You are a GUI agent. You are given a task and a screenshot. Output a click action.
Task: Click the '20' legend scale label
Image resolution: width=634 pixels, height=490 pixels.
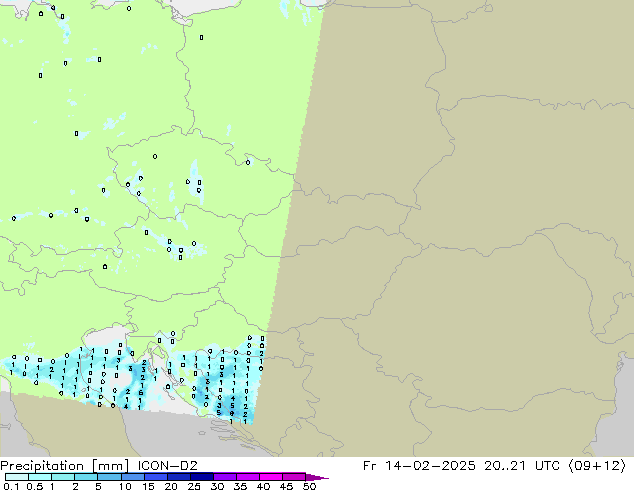pos(171,486)
